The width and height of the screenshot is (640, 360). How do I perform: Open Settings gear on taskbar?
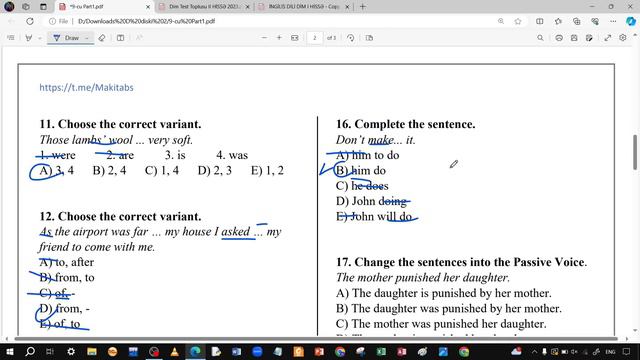tap(71, 351)
